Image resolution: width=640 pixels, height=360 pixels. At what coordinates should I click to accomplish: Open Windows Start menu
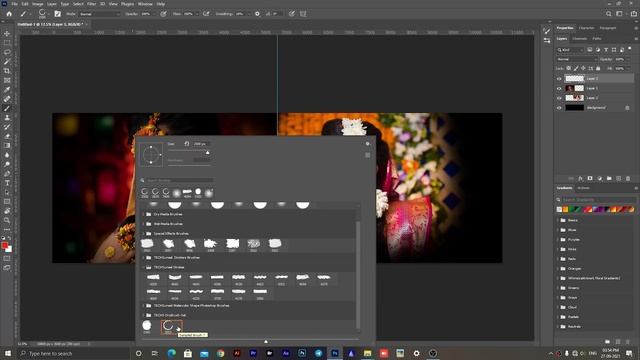7,353
